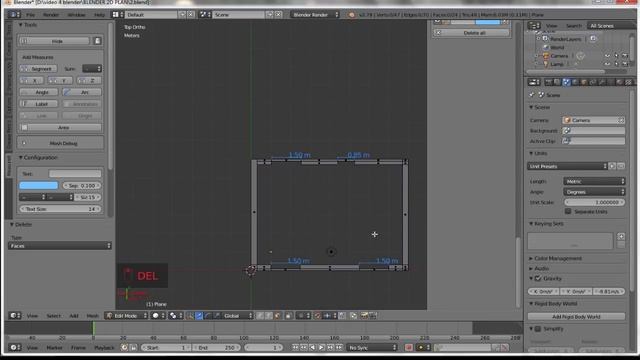640x360 pixels.
Task: Open the Window menu
Action: point(76,15)
